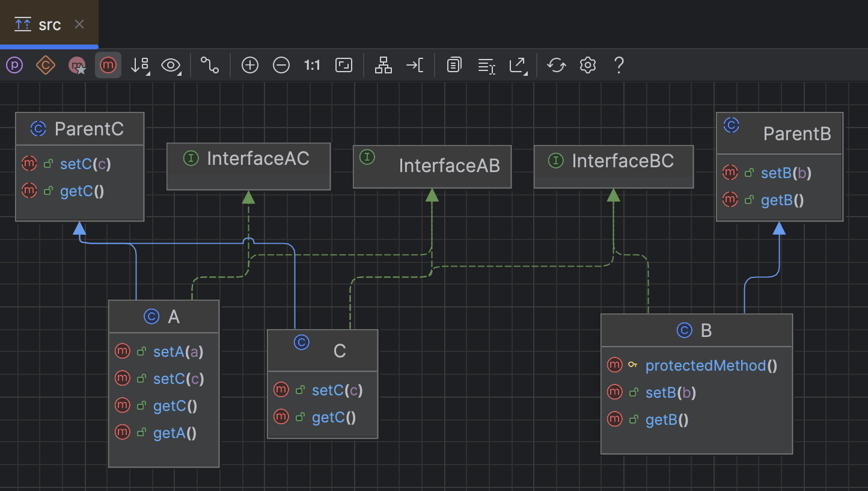Open the sort members dropdown

tap(140, 65)
